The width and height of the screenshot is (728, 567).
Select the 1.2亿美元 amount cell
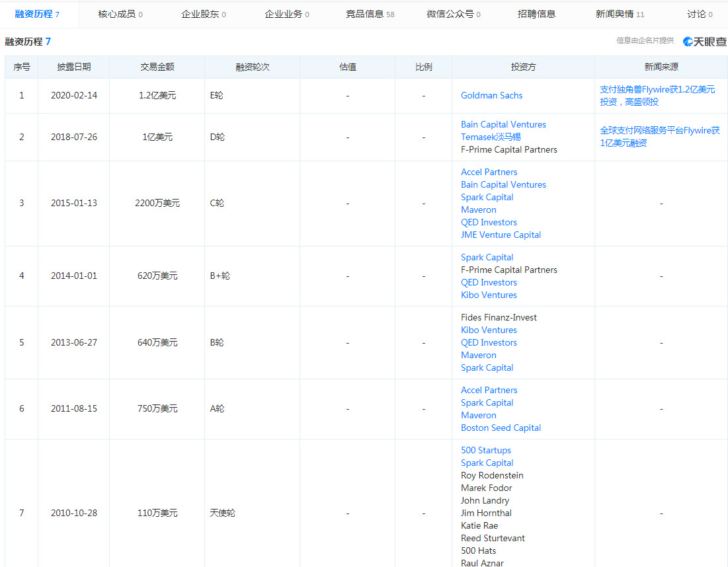coord(157,96)
